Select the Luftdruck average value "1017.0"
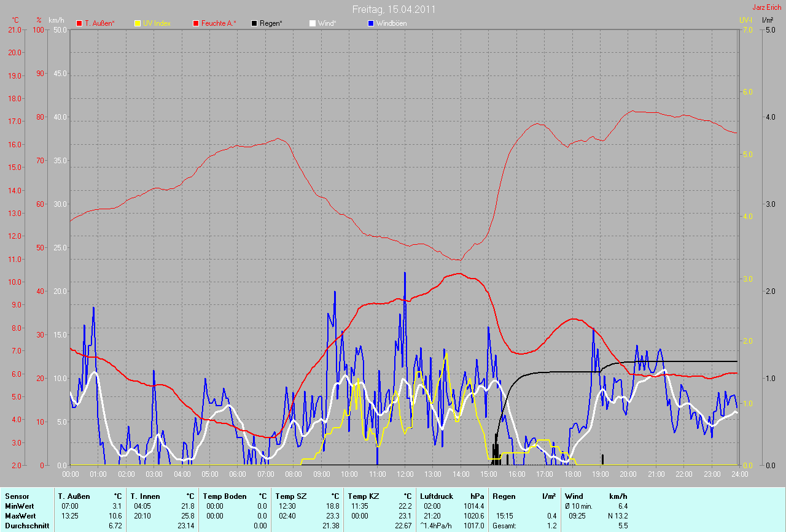 tap(474, 525)
